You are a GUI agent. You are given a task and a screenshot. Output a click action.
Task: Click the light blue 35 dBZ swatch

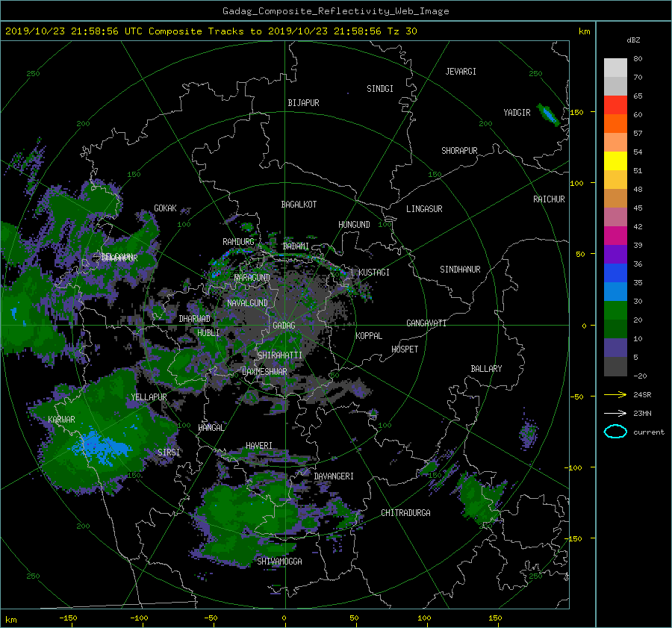(615, 292)
